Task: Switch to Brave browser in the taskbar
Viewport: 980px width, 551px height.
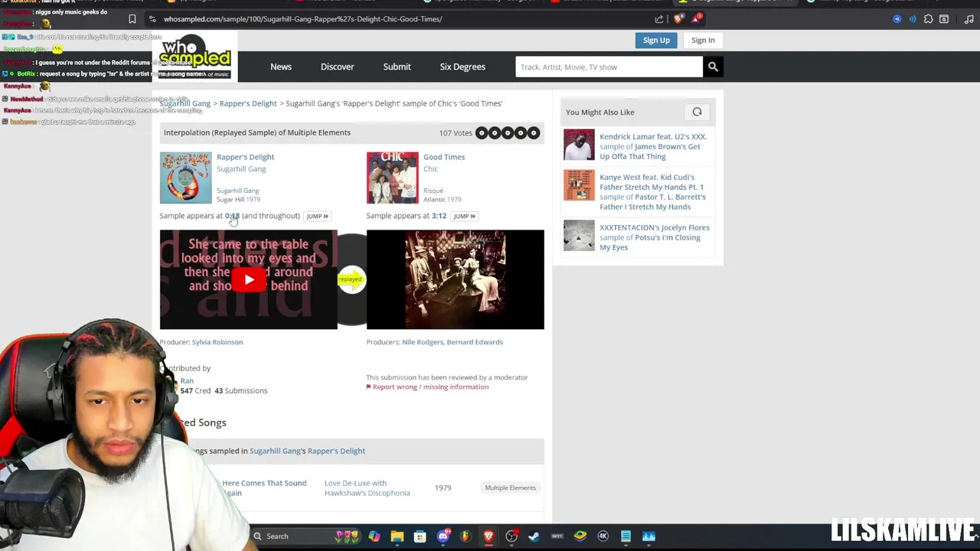Action: point(488,536)
